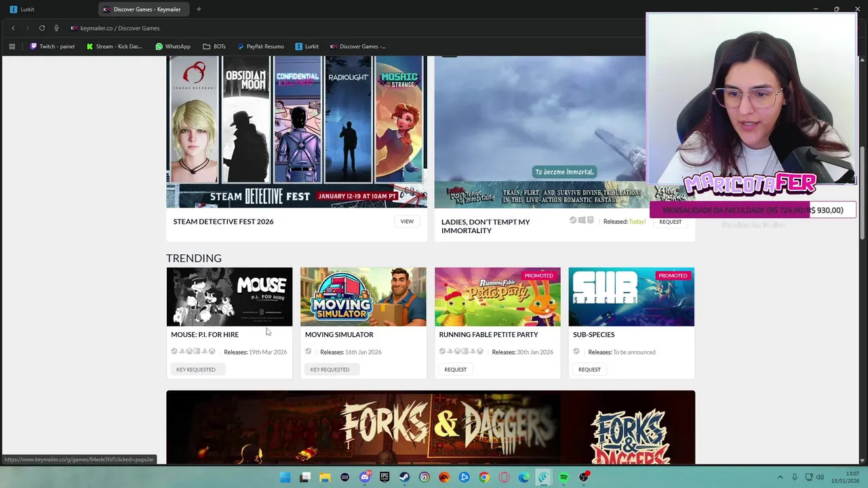The width and height of the screenshot is (868, 488).
Task: Click the TRENDING section heading
Action: pyautogui.click(x=194, y=258)
